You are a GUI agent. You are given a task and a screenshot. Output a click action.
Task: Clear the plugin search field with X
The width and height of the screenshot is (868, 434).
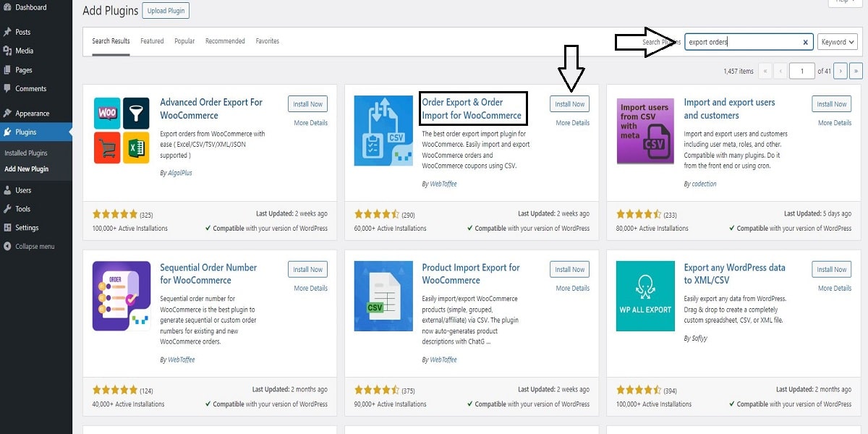pos(805,42)
